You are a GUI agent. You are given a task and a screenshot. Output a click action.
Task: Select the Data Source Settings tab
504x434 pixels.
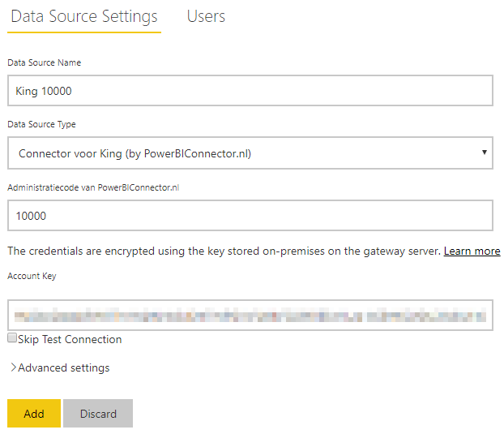(x=84, y=17)
